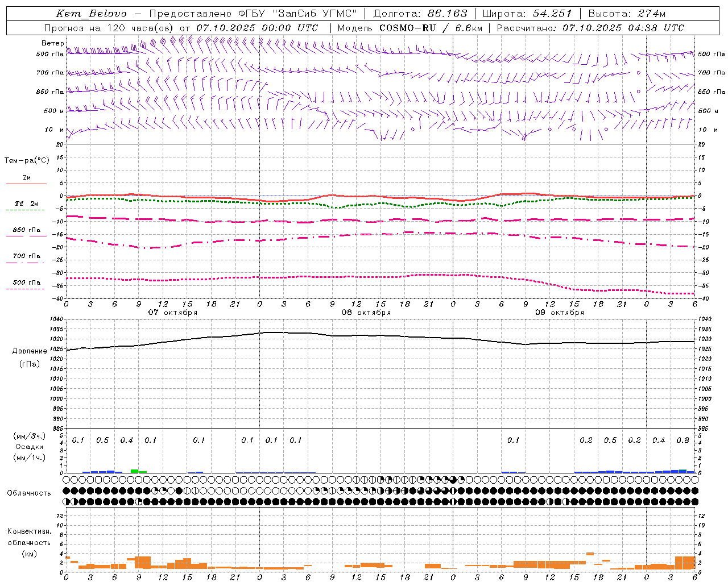
Task: Click the Облачность cloud cover label
Action: 29,493
